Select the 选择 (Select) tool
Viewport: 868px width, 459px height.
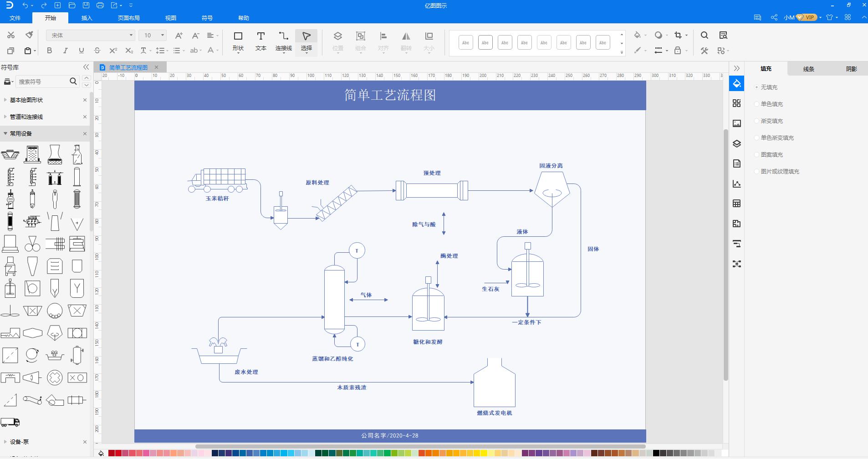[306, 41]
